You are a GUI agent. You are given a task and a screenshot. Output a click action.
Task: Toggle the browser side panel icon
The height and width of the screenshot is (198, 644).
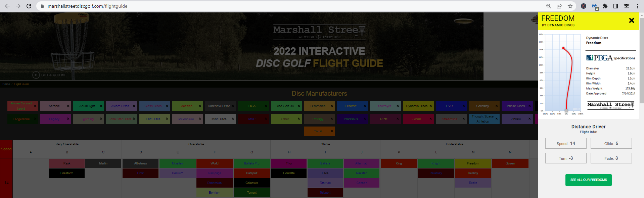pos(616,6)
